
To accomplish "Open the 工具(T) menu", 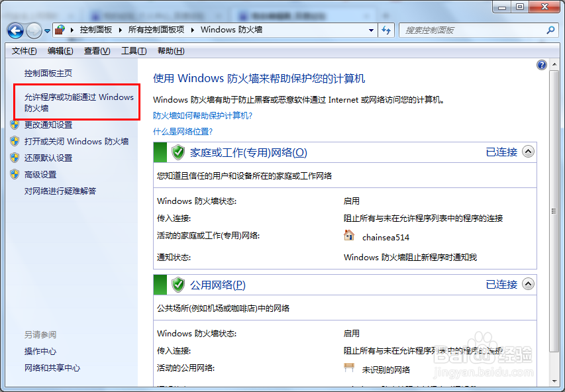I will pos(134,51).
